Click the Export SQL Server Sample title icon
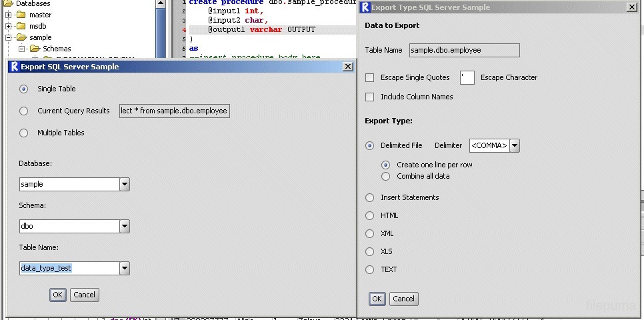This screenshot has width=644, height=320. [15, 67]
